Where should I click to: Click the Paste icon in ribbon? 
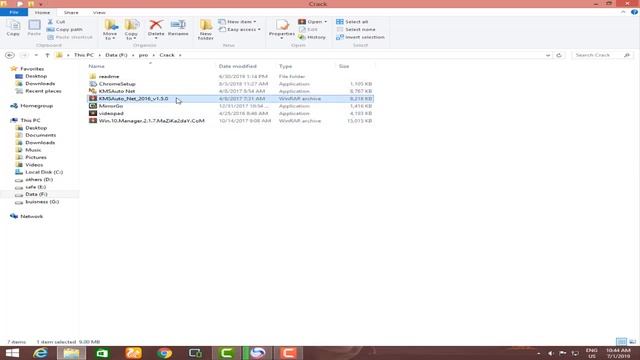point(34,28)
